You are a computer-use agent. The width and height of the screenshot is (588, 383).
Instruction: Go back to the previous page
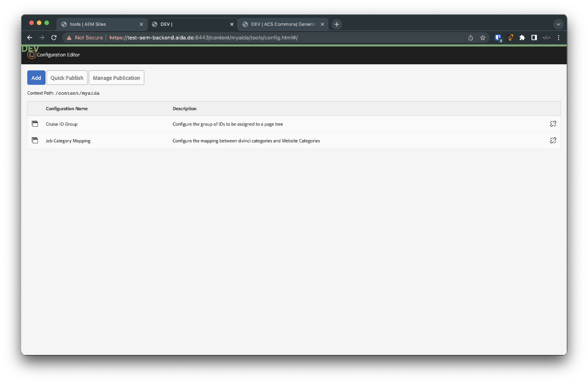(x=30, y=38)
